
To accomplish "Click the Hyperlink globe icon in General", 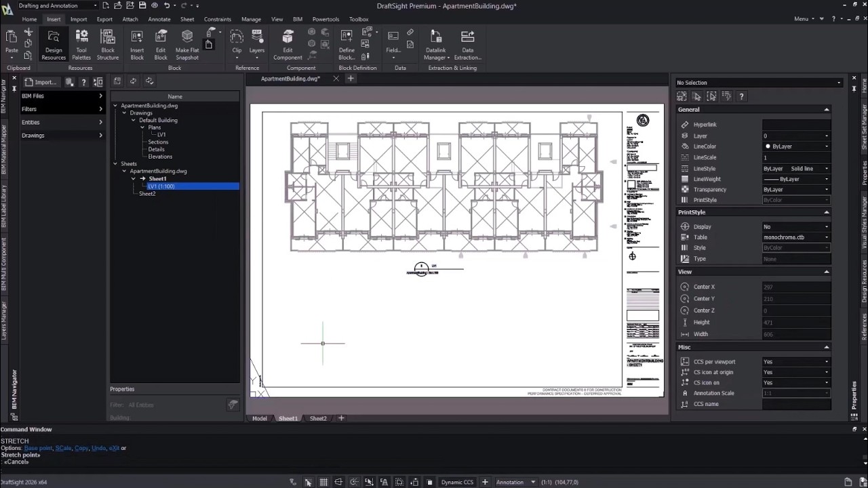I will click(684, 125).
